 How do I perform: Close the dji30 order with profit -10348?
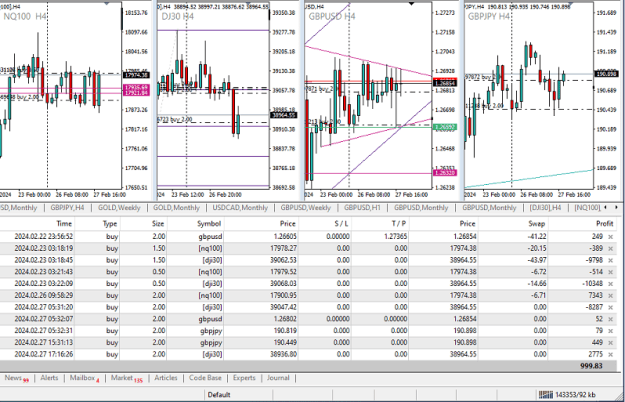pyautogui.click(x=610, y=284)
